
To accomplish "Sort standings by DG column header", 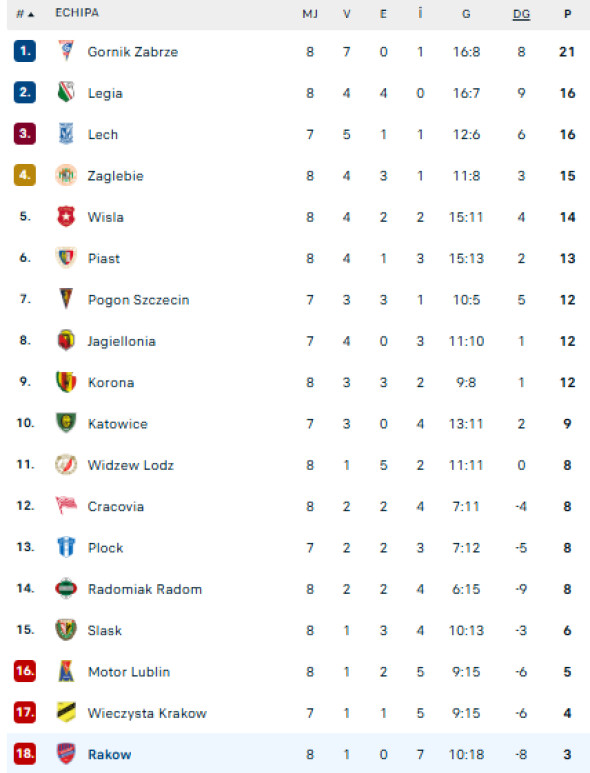I will pos(521,14).
